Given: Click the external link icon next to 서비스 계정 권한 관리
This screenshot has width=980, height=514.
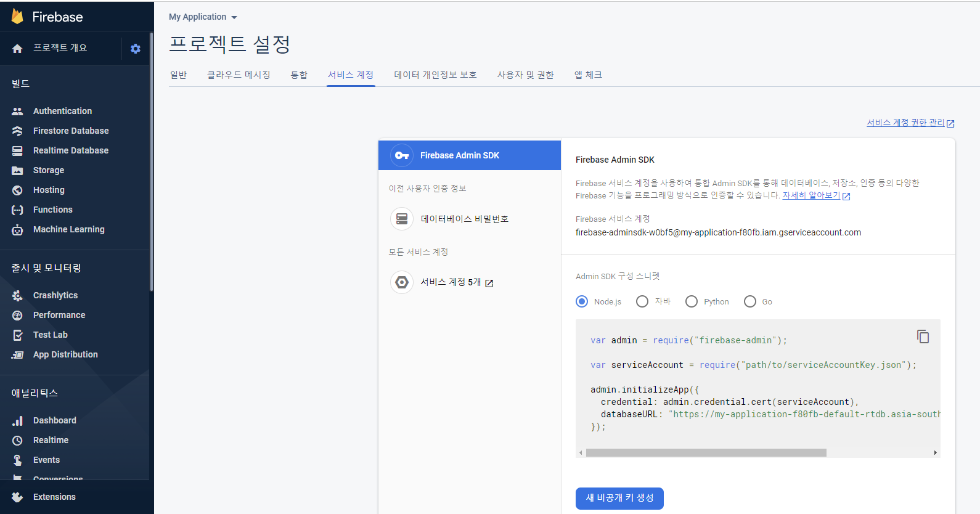Looking at the screenshot, I should [950, 124].
